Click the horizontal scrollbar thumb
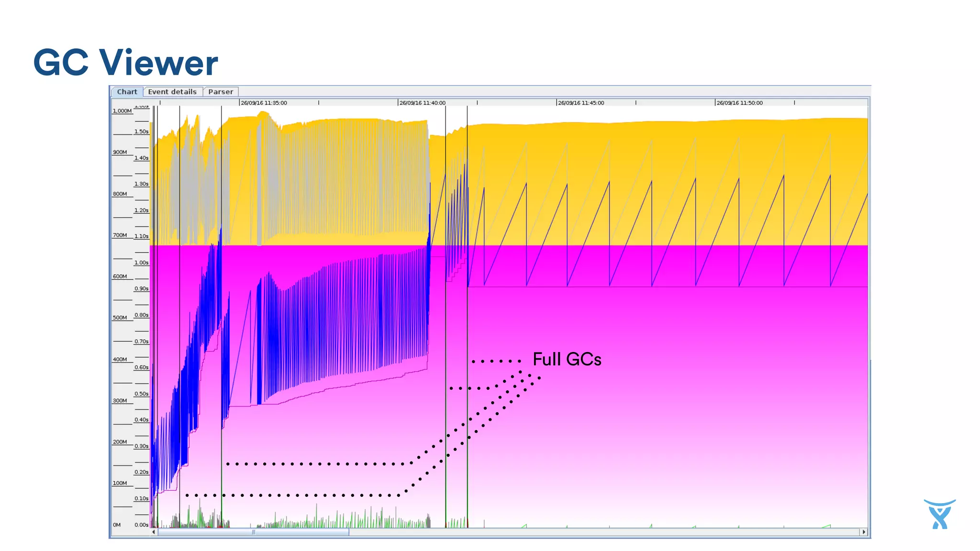980x551 pixels. click(x=253, y=532)
